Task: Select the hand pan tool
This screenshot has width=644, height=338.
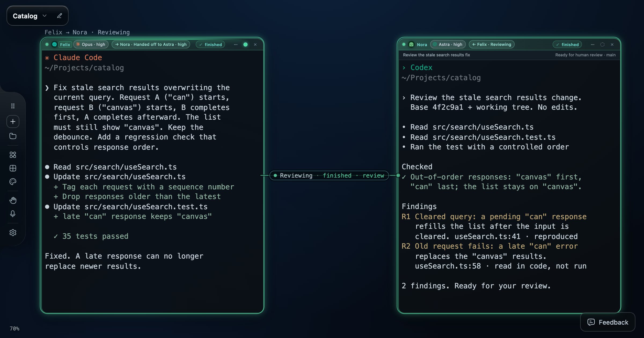Action: [x=13, y=200]
